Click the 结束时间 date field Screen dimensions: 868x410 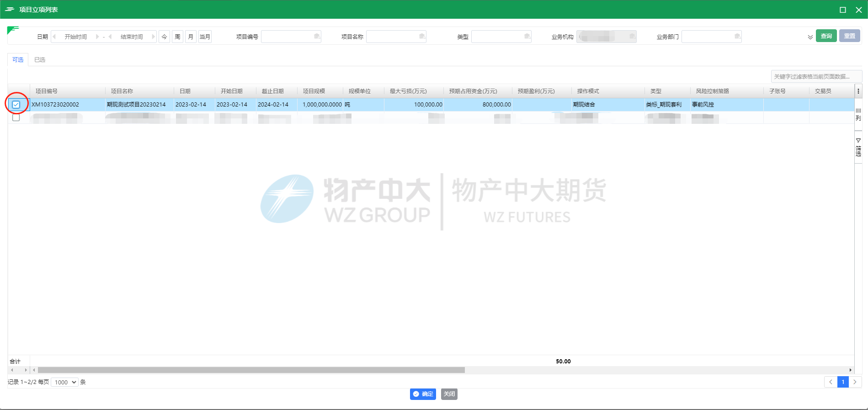[x=132, y=37]
